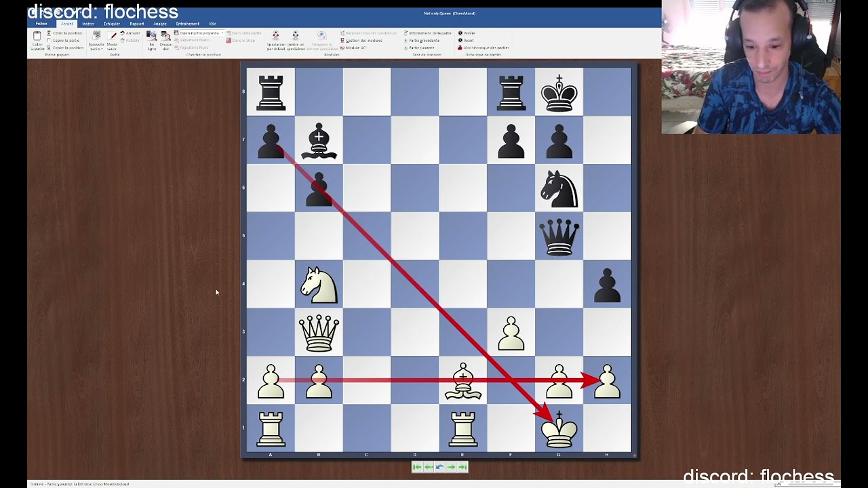
Task: Switch to the Insérer ribbon tab
Action: coord(89,24)
